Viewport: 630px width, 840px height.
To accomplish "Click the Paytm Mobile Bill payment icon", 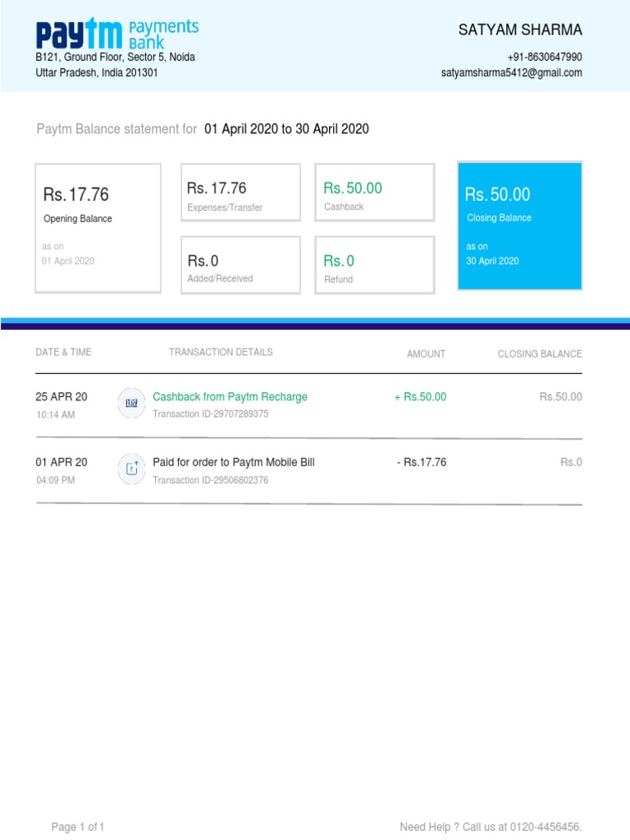I will point(131,468).
